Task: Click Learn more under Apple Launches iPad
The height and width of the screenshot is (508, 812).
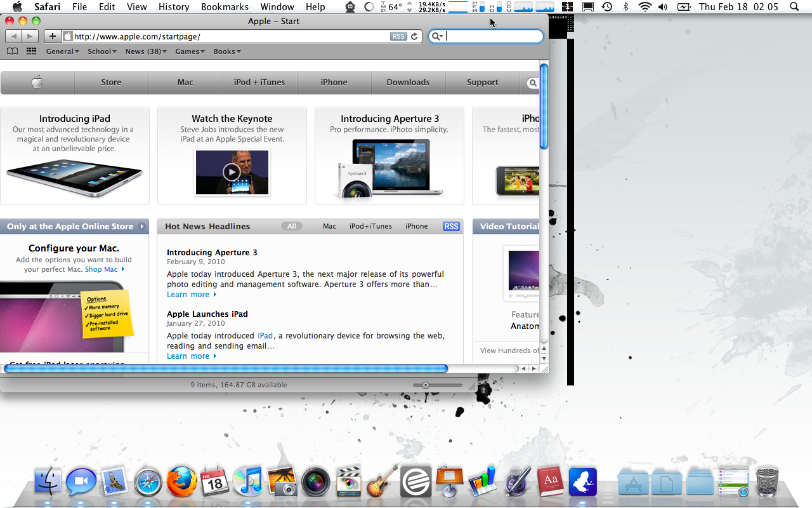Action: [x=192, y=356]
